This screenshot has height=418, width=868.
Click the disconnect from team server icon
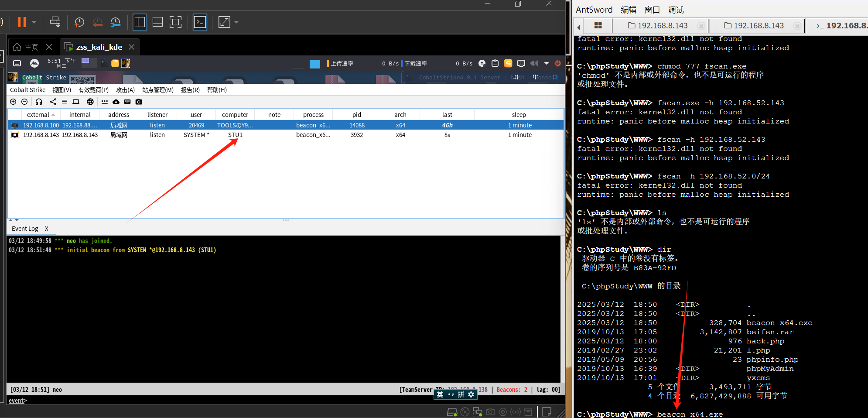24,102
